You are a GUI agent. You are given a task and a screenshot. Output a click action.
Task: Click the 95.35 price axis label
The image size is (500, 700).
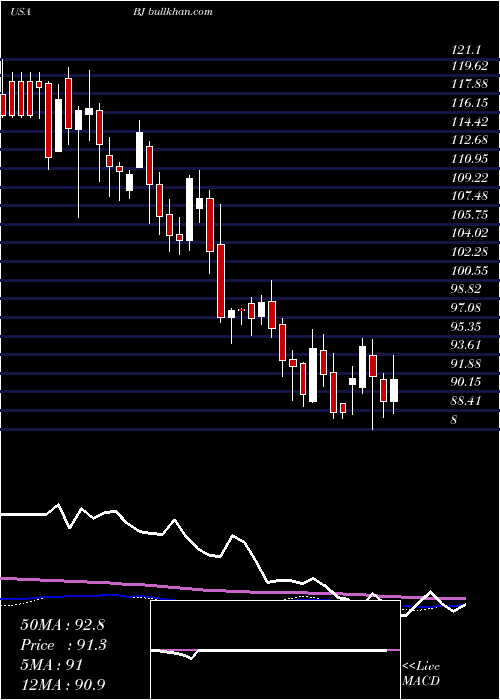pyautogui.click(x=466, y=326)
